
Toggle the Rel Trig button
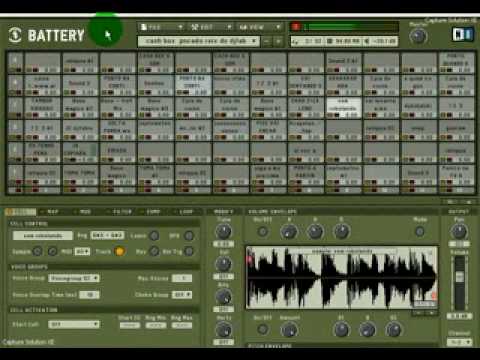tap(189, 251)
